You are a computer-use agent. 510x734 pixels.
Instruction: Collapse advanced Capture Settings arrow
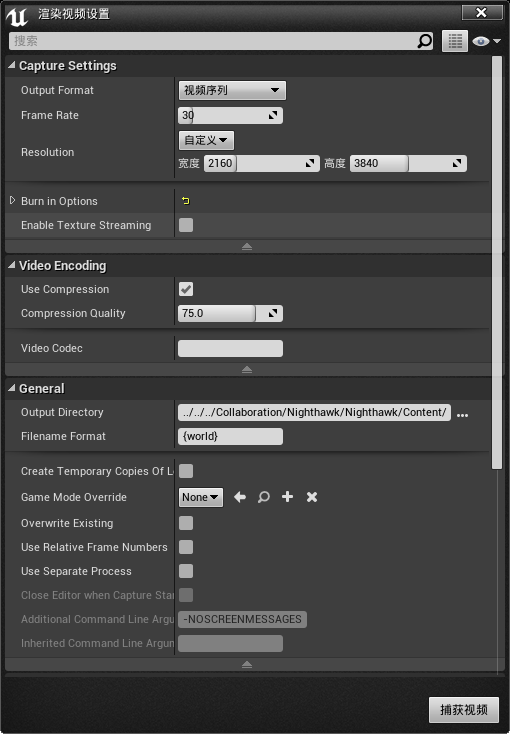[247, 247]
